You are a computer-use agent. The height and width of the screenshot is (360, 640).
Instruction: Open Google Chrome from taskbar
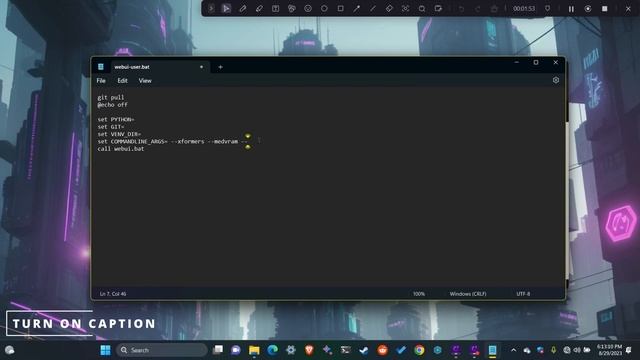pyautogui.click(x=419, y=350)
